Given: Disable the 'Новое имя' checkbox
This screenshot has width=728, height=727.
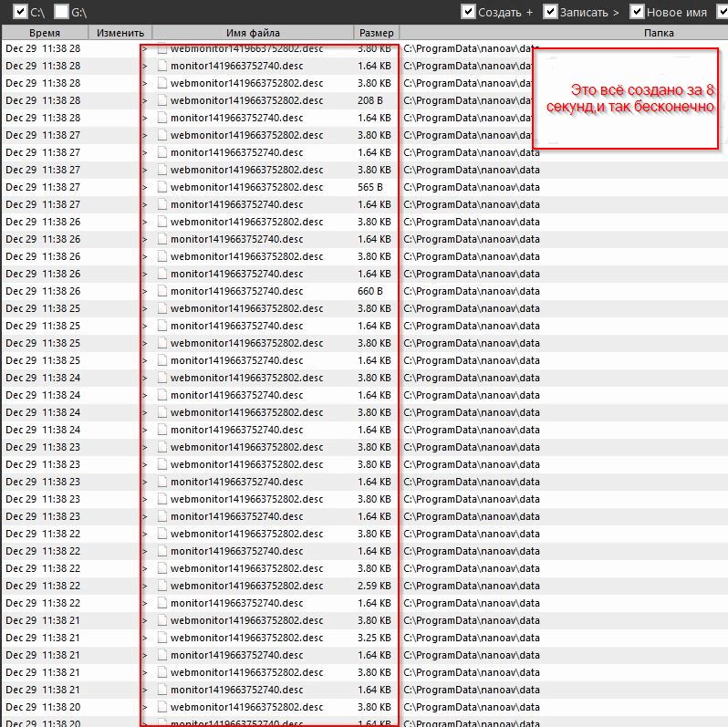Looking at the screenshot, I should (x=637, y=12).
